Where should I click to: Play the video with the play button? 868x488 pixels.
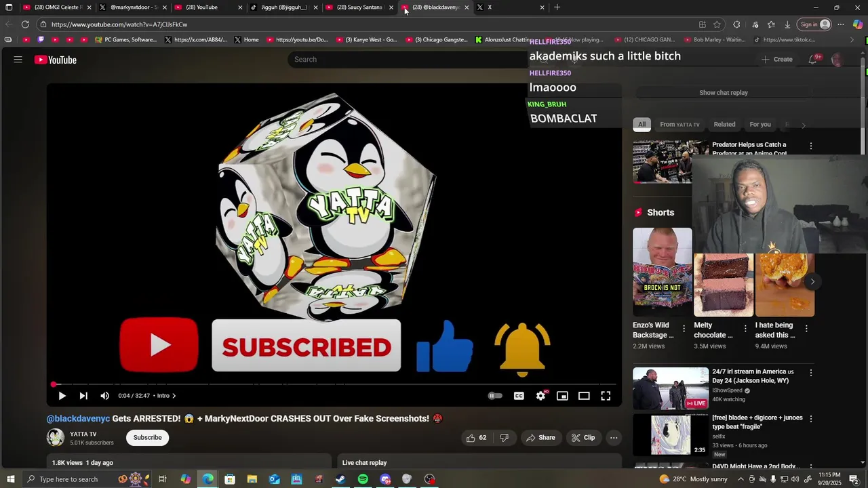point(62,396)
